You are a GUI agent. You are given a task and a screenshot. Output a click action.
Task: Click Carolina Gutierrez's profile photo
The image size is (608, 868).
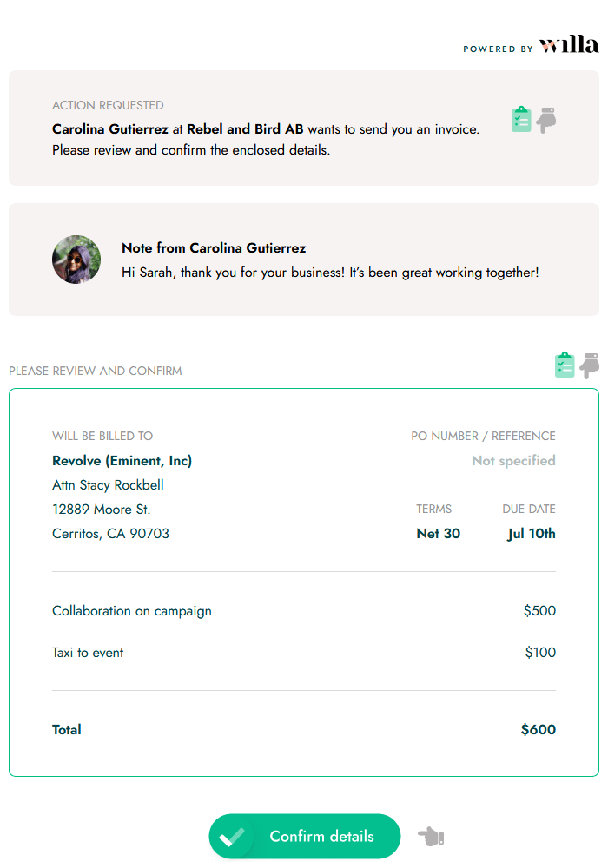tap(76, 260)
